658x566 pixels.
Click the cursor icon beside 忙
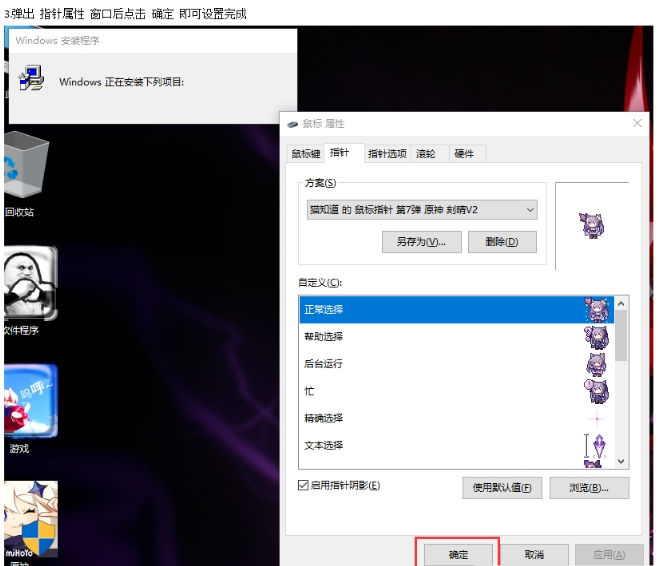coord(596,391)
